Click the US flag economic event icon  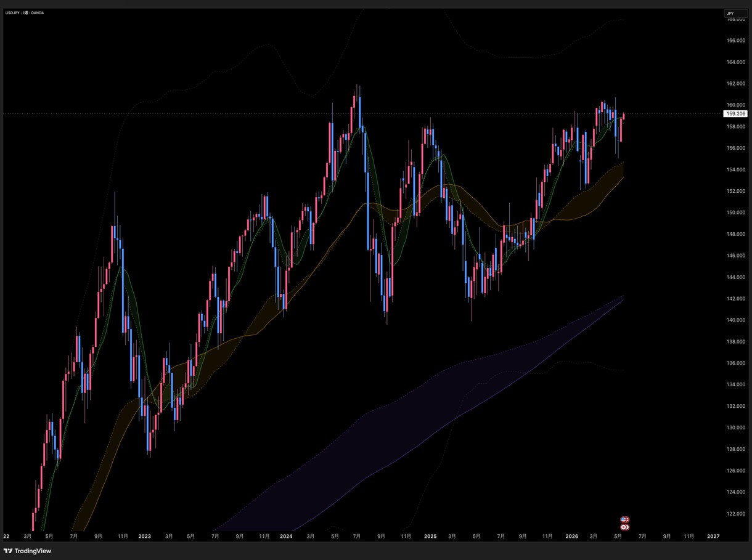pyautogui.click(x=625, y=519)
